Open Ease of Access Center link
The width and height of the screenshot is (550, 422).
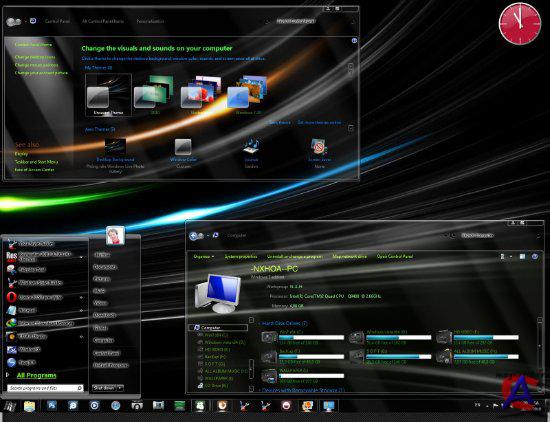coord(34,169)
